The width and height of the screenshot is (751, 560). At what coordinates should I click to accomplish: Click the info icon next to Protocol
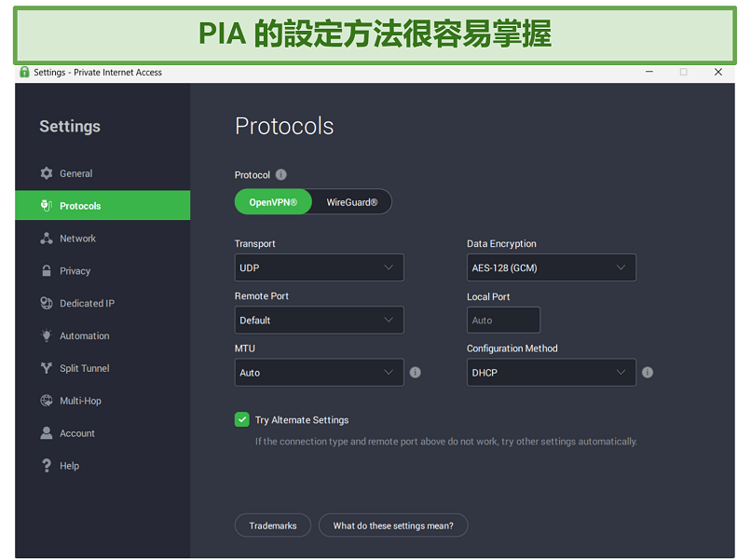pos(281,175)
